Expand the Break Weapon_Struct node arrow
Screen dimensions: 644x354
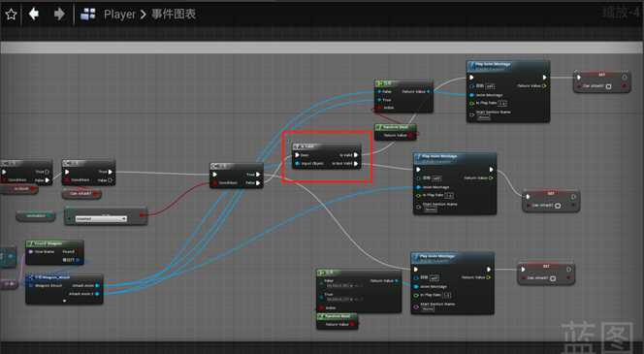coord(64,301)
